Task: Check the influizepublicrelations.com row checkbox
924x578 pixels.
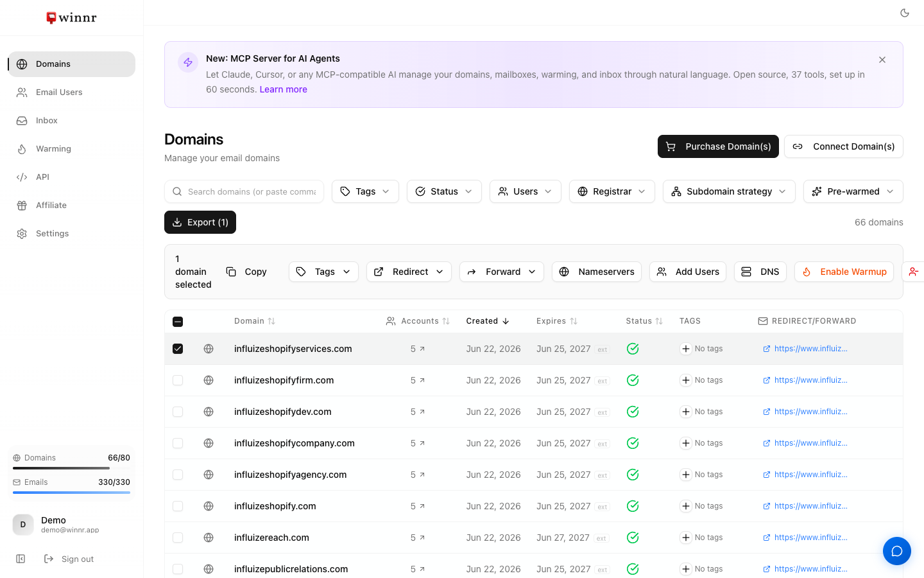Action: tap(178, 569)
